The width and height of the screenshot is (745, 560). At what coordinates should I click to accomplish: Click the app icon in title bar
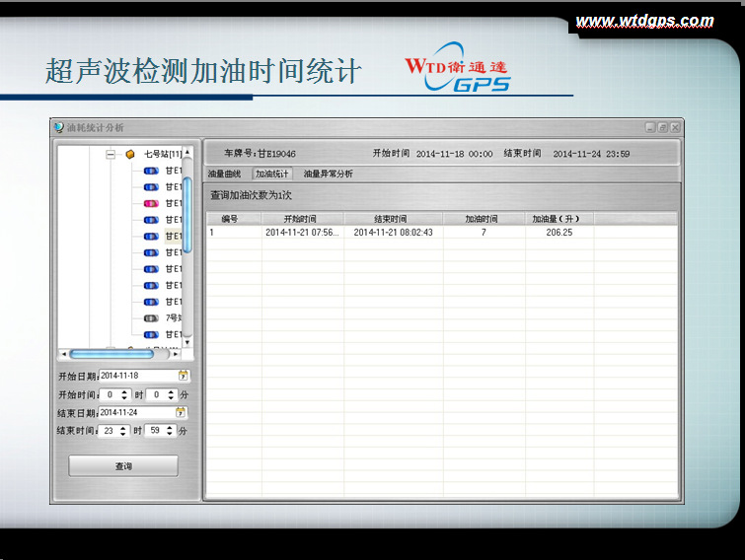click(59, 128)
